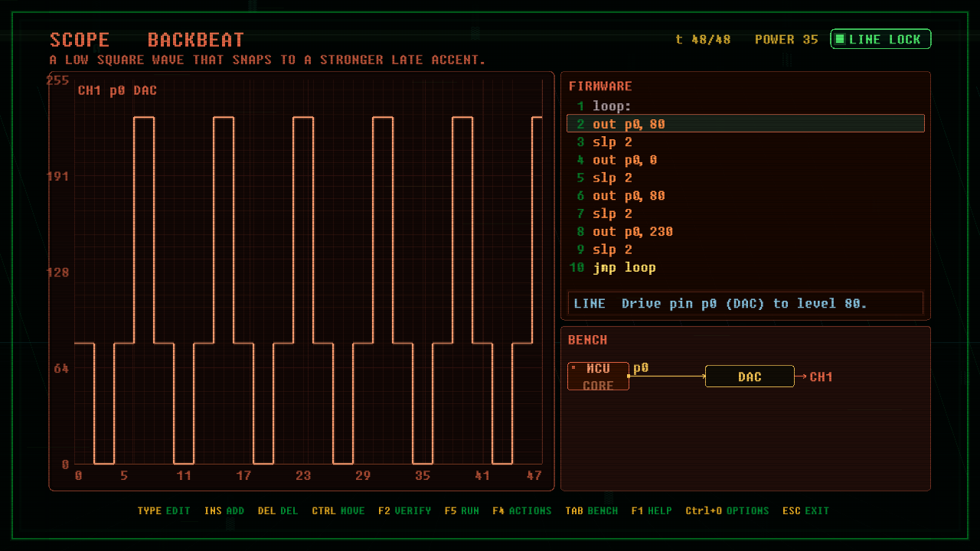This screenshot has width=980, height=551.
Task: Click the POWER 35 readout
Action: coord(786,40)
